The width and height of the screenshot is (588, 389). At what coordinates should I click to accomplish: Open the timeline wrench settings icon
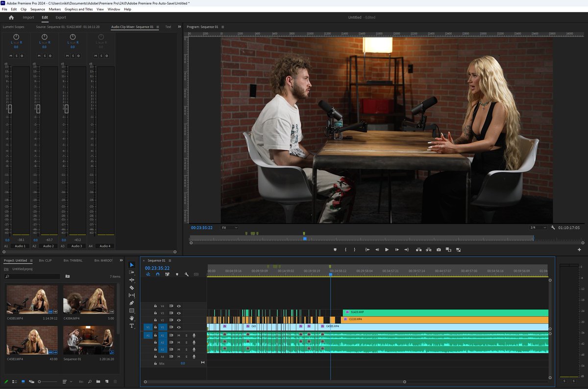pos(186,274)
